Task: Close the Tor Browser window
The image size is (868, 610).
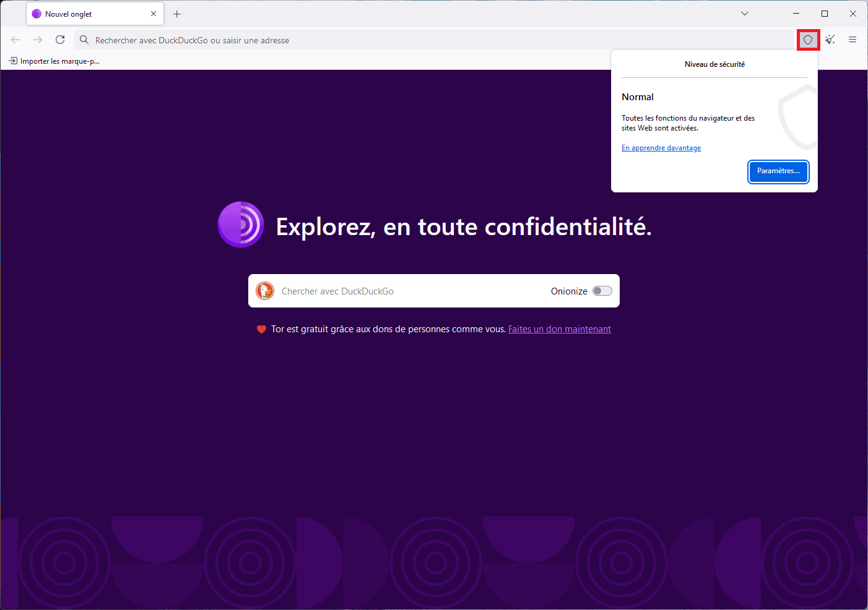Action: click(853, 14)
